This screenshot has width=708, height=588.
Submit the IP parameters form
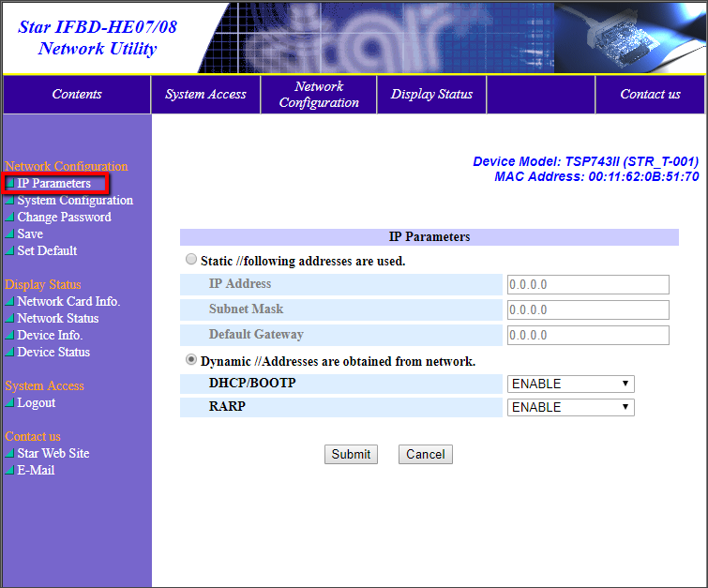tap(351, 454)
